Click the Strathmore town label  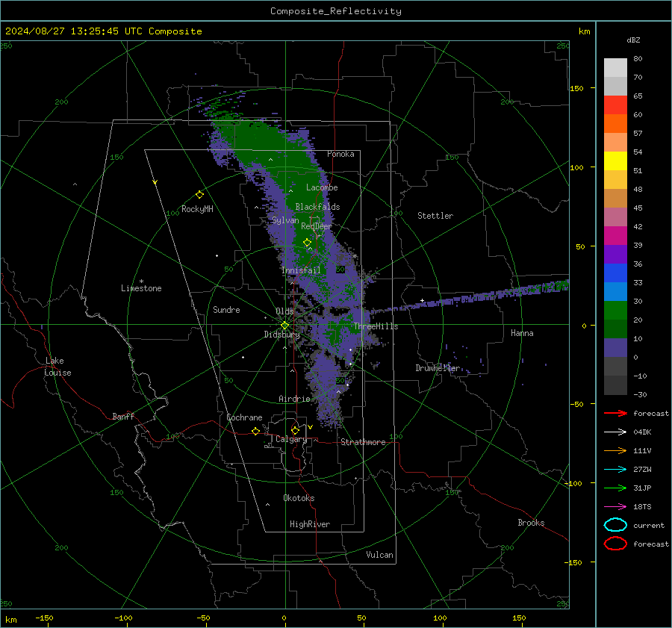click(x=363, y=442)
